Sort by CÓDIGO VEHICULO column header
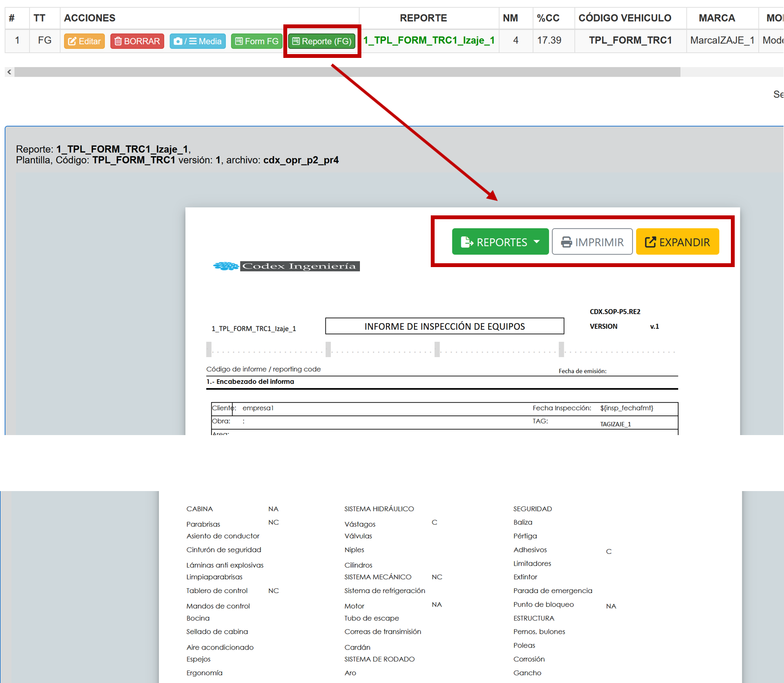Screen dimensions: 784x683 pyautogui.click(x=625, y=18)
